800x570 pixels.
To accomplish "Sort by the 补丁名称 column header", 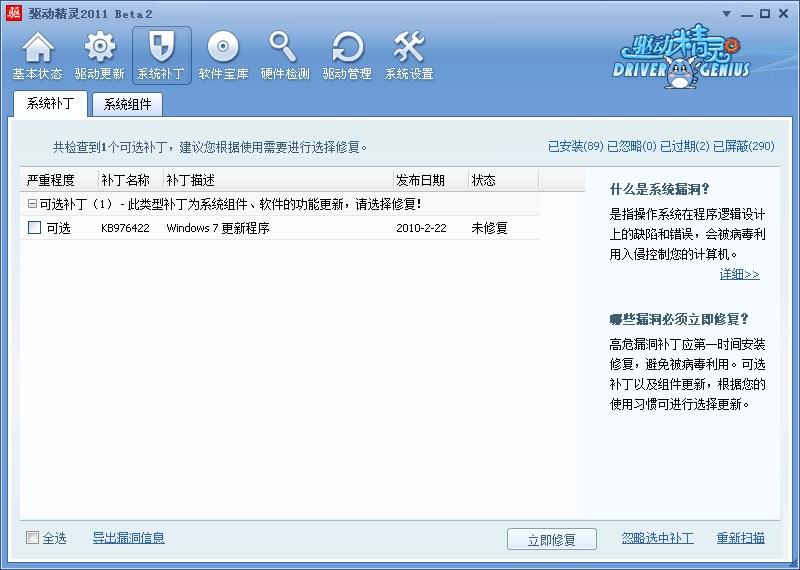I will (131, 180).
